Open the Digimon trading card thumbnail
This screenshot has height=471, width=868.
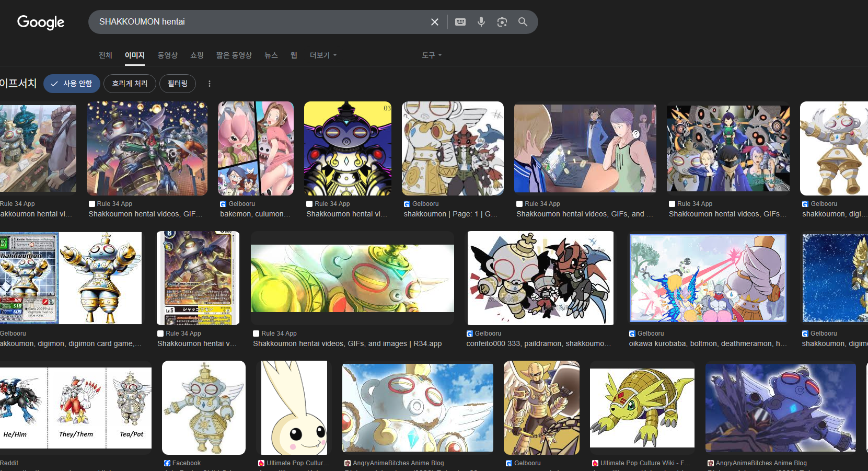(198, 278)
